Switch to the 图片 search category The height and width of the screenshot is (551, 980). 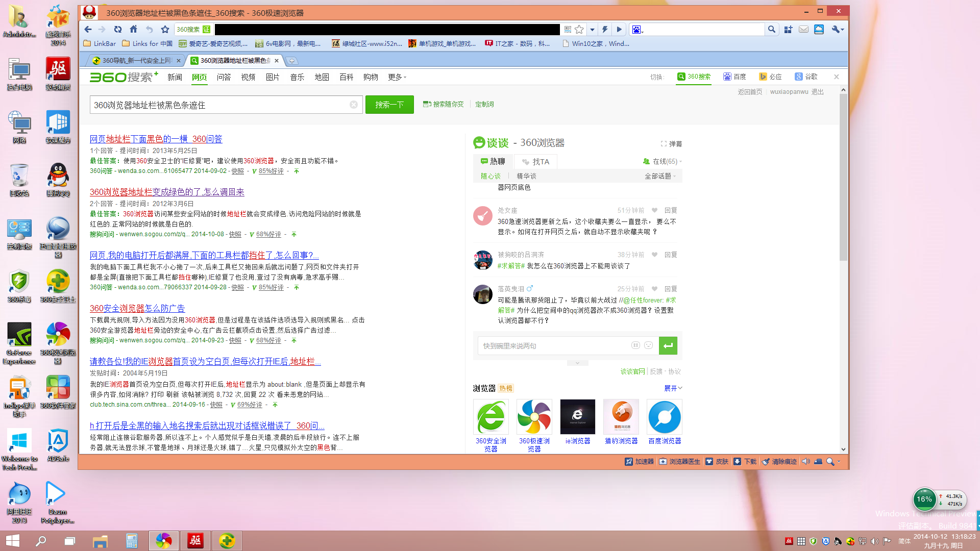pos(272,77)
